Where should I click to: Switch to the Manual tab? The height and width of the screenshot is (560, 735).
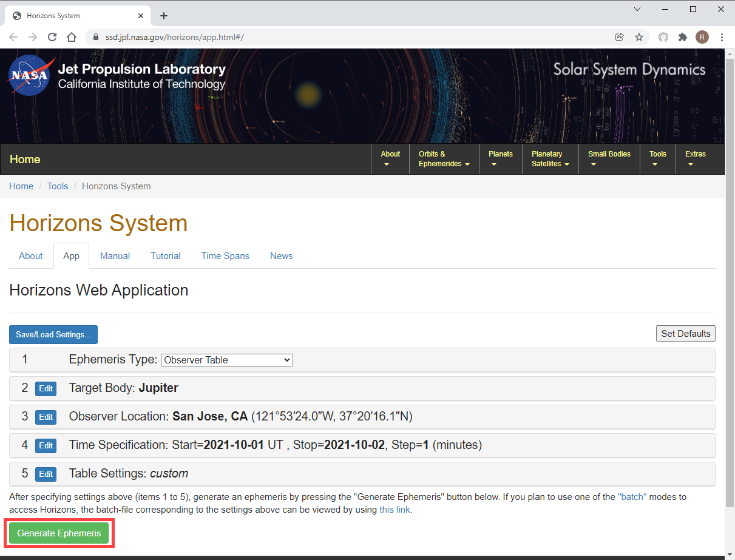(x=115, y=256)
